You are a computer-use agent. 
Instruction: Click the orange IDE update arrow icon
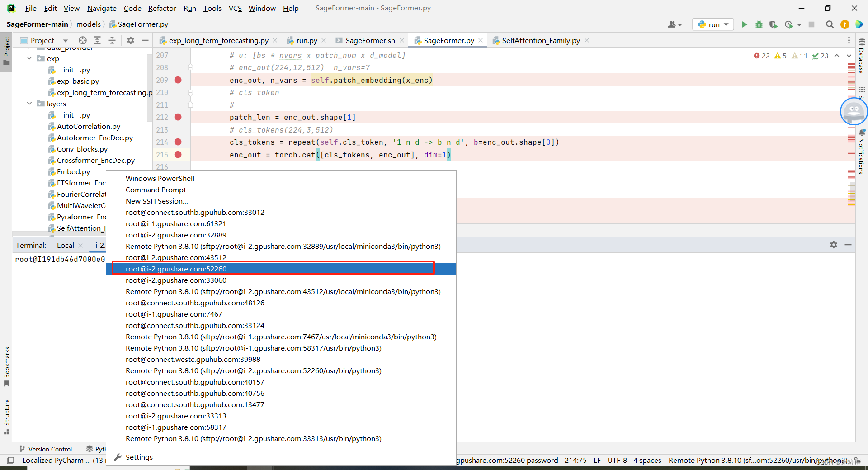point(844,24)
